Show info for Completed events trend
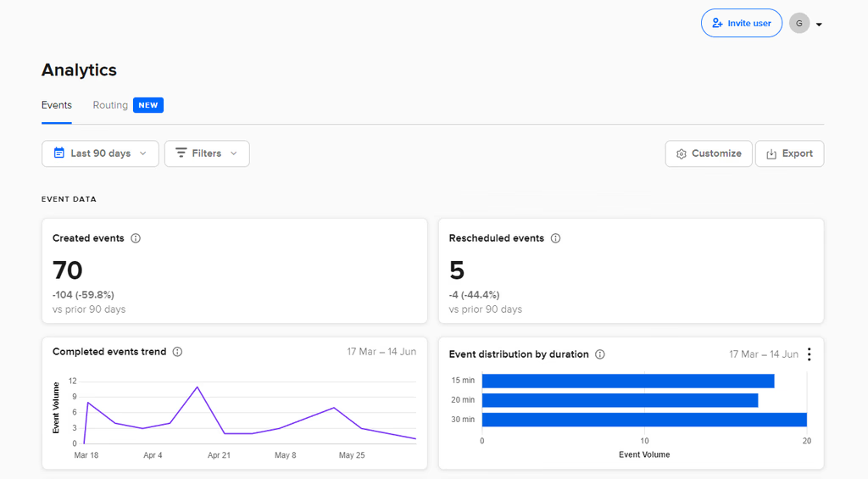This screenshot has height=479, width=868. click(178, 352)
